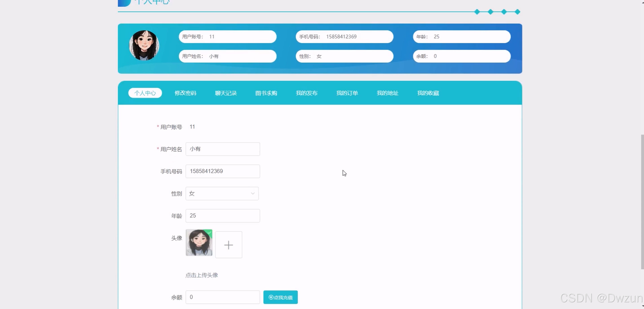Click the uploaded avatar thumbnail with checkmark
This screenshot has width=644, height=309.
tap(199, 243)
